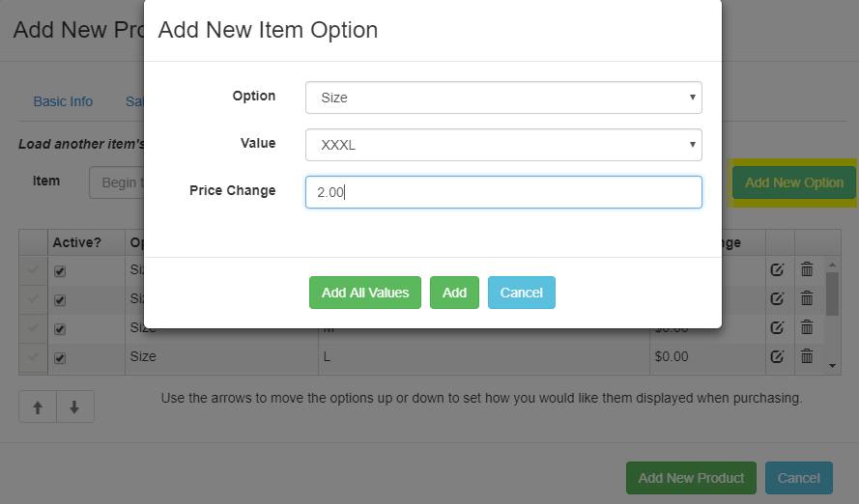The width and height of the screenshot is (859, 504).
Task: Click into the Price Change field
Action: (503, 192)
